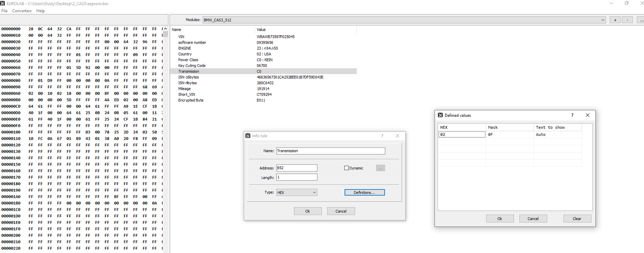Click Ok in Info rule dialog
The image size is (644, 253).
tap(308, 211)
